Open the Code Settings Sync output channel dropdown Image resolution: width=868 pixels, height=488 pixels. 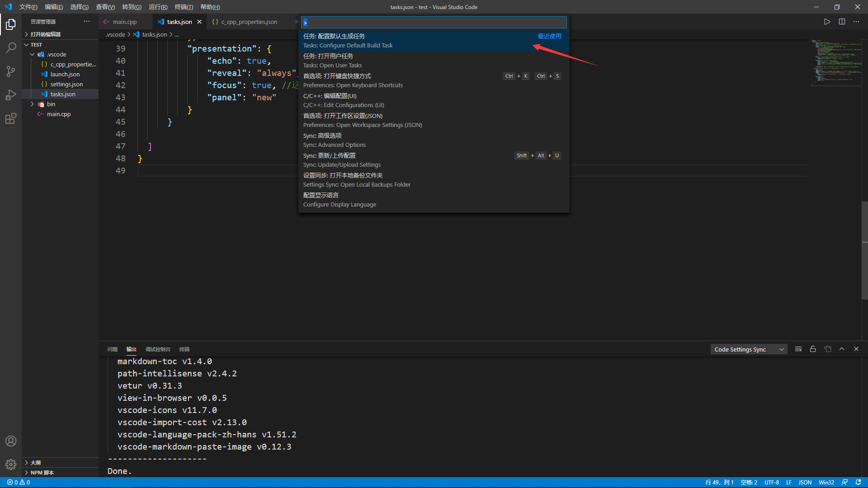[x=749, y=349]
